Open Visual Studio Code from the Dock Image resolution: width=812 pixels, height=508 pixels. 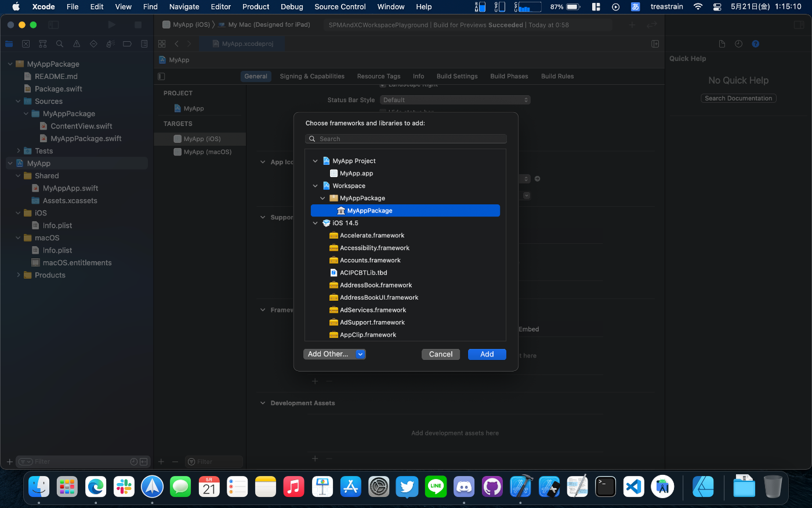tap(634, 487)
